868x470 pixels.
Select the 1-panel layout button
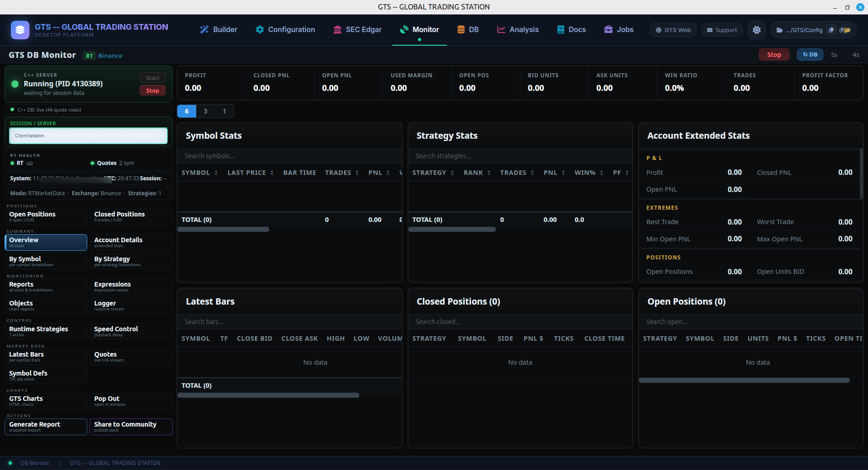pos(224,111)
